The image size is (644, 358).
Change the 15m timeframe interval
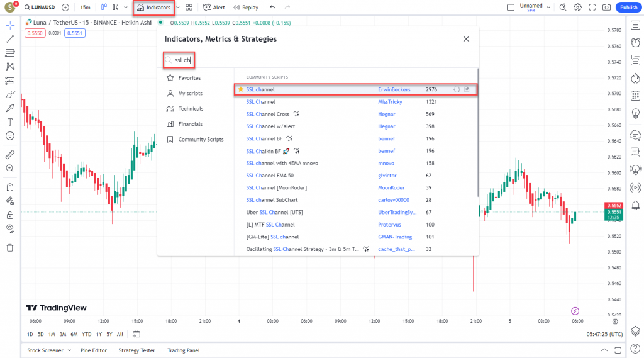pyautogui.click(x=85, y=8)
